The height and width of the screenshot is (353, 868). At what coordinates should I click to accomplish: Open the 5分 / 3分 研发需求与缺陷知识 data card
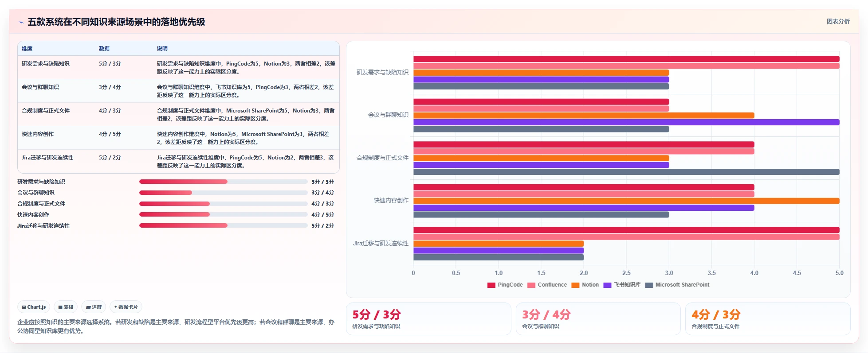pos(428,319)
